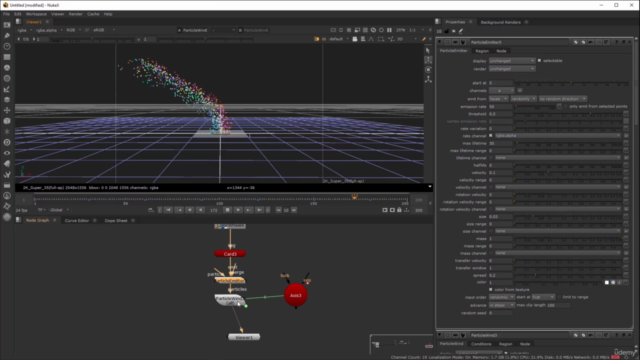Open the Color nodes icon

coord(7,68)
